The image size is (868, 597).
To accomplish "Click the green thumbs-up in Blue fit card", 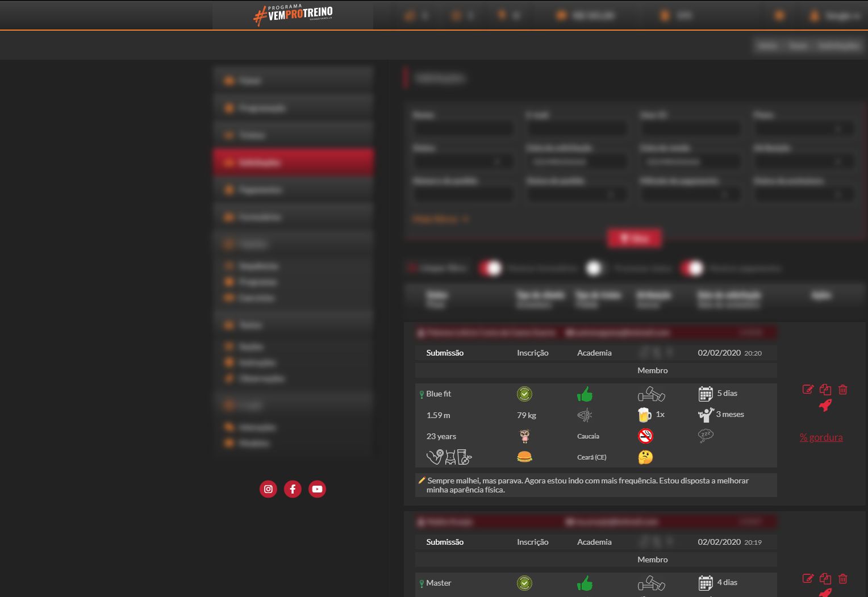I will click(x=585, y=394).
